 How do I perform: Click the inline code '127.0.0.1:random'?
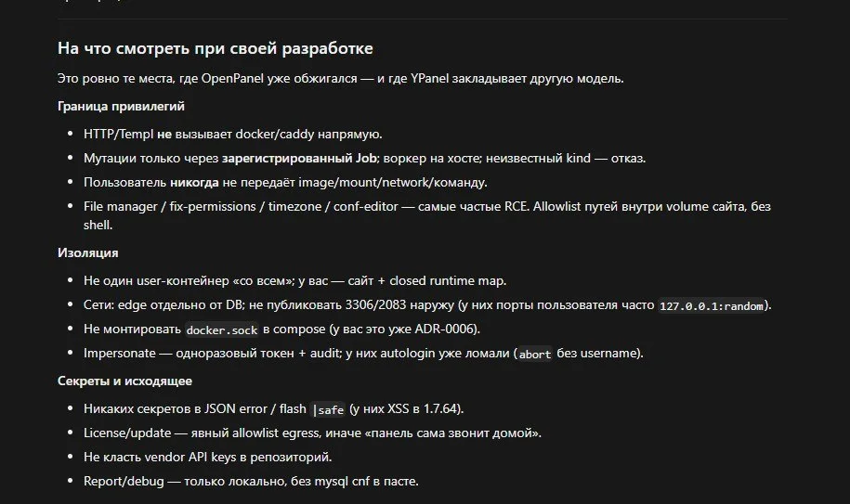coord(712,306)
